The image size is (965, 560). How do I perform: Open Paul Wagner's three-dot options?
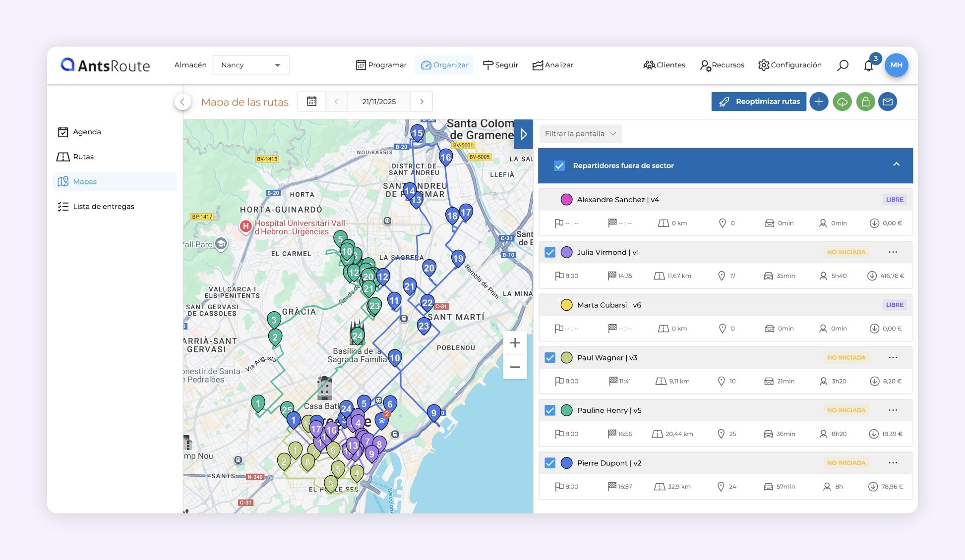click(893, 357)
